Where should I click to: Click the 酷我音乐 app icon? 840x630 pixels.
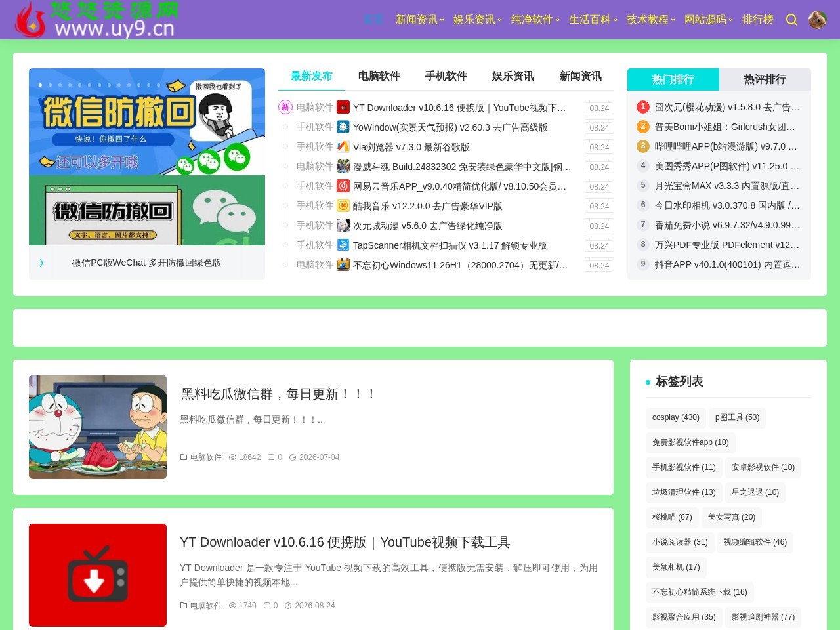click(343, 206)
